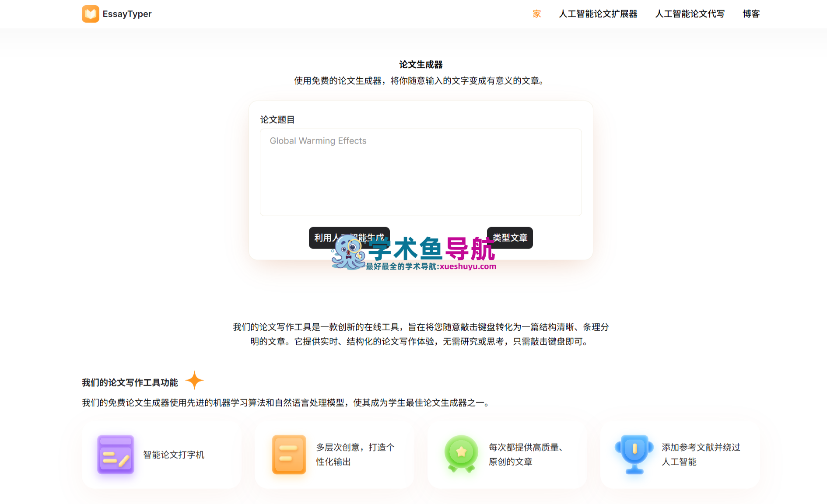The height and width of the screenshot is (504, 827).
Task: Click the 论文题目 field label
Action: (277, 120)
